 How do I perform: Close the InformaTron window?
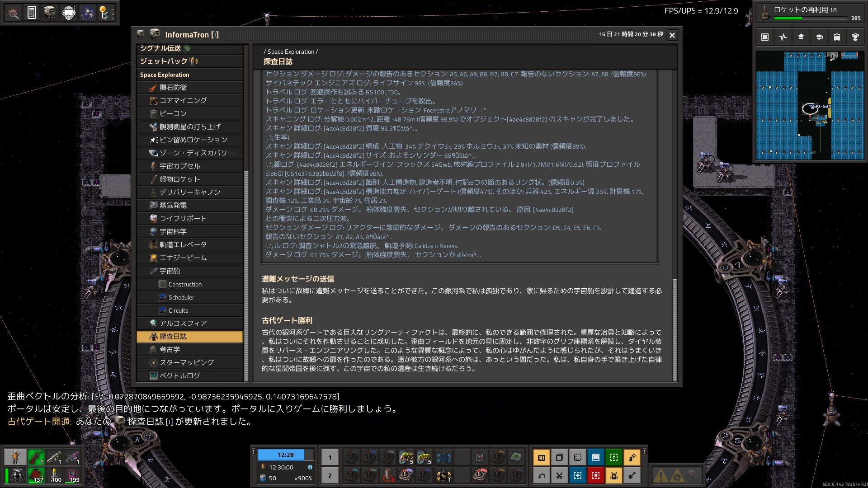[672, 35]
